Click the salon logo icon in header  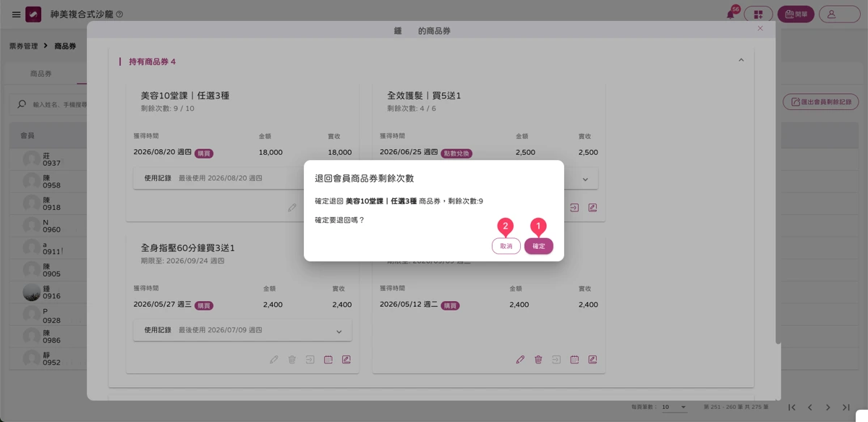pos(33,14)
